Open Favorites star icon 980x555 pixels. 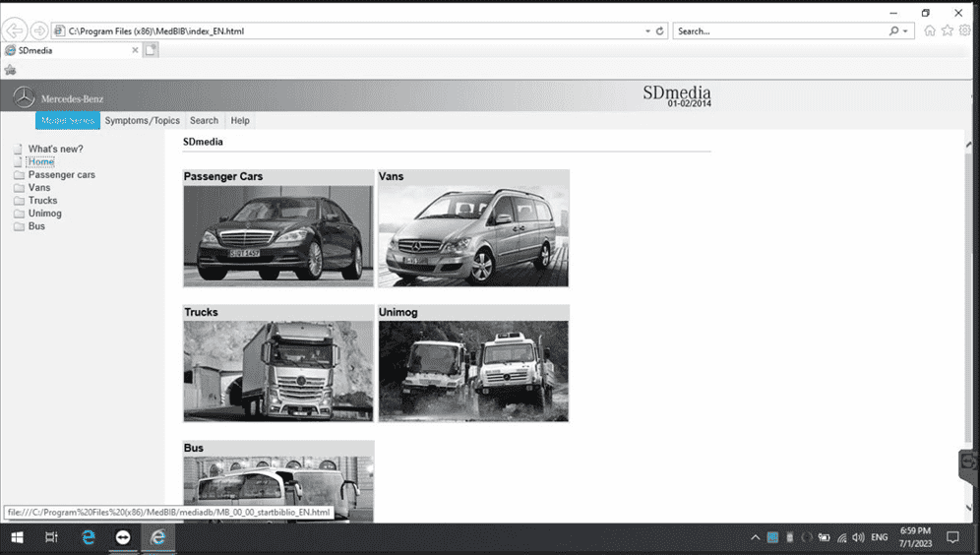click(x=948, y=31)
